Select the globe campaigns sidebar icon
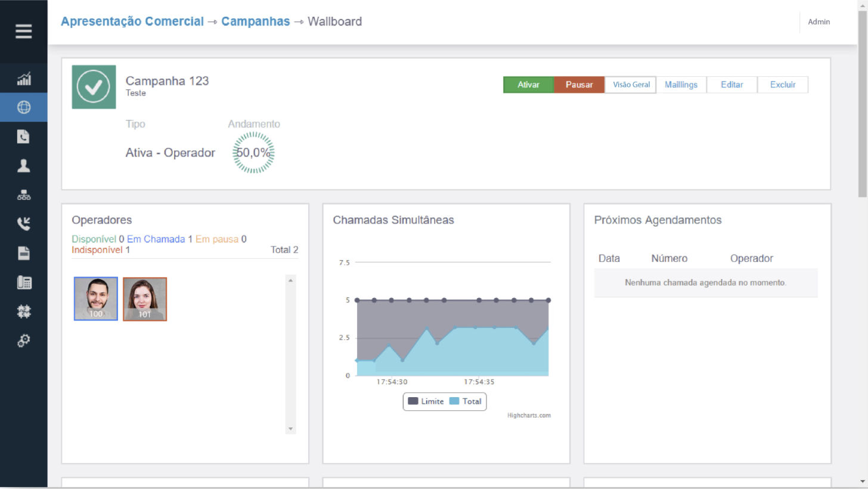This screenshot has height=489, width=868. (x=24, y=107)
